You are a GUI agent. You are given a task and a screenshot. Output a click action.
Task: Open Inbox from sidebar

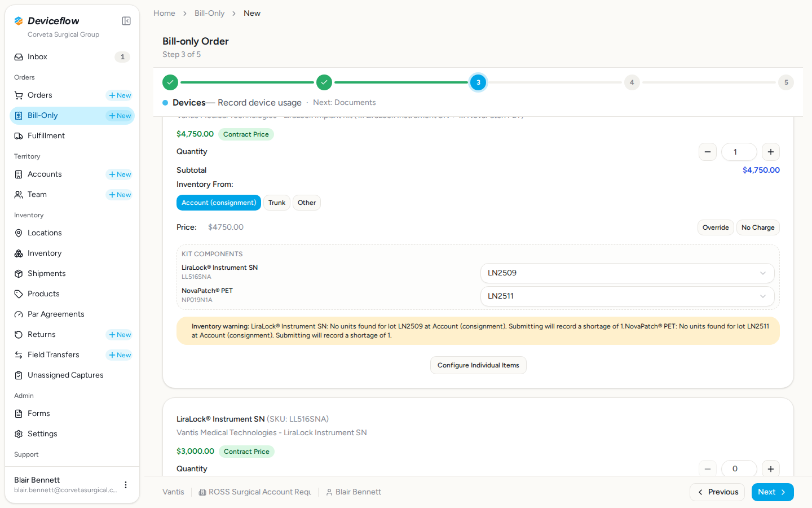(72, 57)
